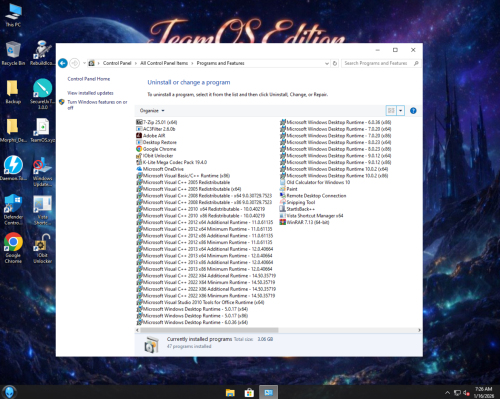Screen dimensions: 500x399
Task: Click Control Panel taskbar button
Action: 269,392
